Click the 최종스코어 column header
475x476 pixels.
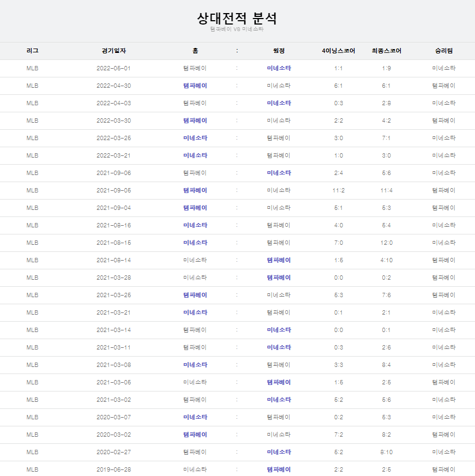386,51
